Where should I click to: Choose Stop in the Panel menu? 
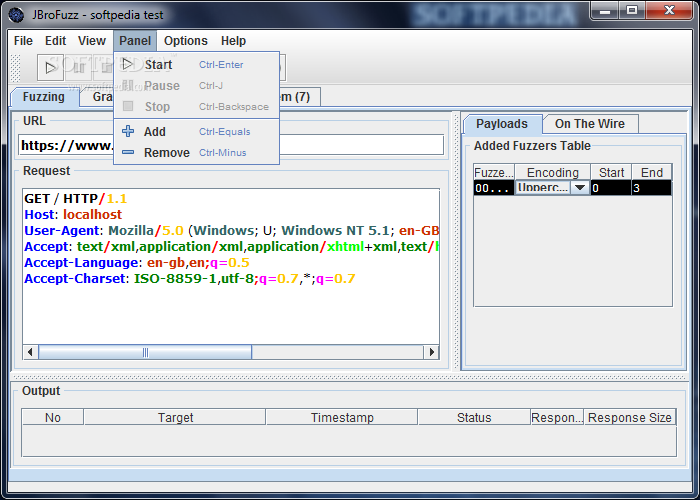[196, 106]
